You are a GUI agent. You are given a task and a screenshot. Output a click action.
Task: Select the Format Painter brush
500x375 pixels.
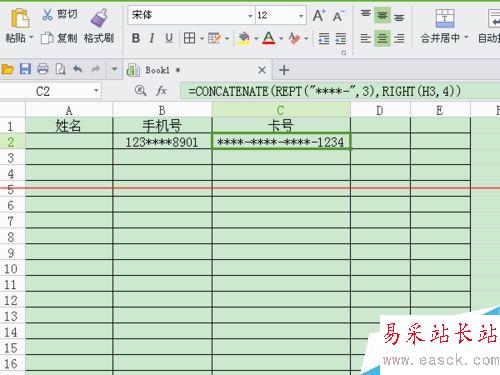coord(99,18)
